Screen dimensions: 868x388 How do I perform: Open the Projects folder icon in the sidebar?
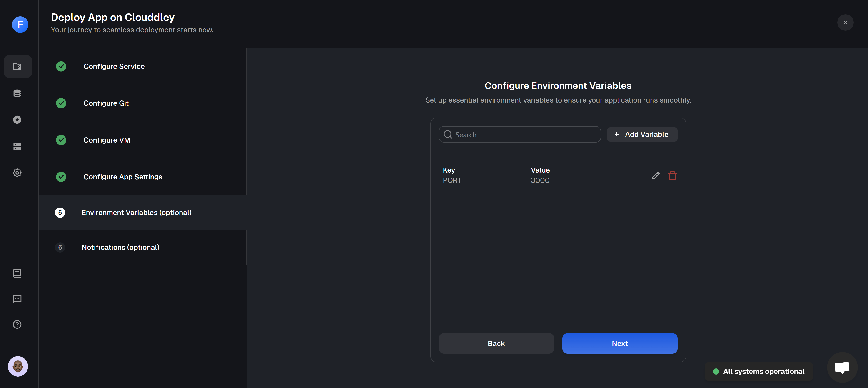(x=17, y=66)
